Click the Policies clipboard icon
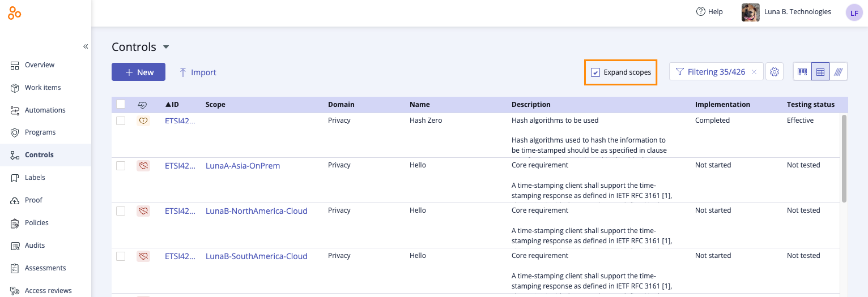 pyautogui.click(x=15, y=223)
